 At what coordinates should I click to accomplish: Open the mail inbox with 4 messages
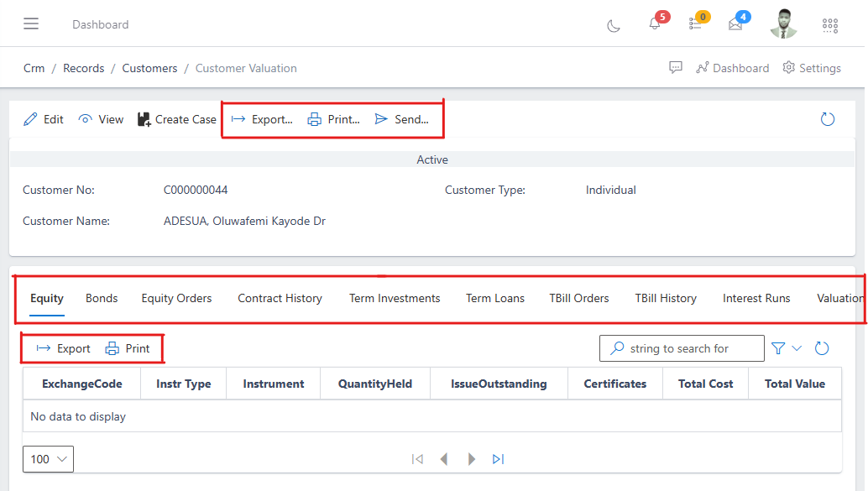[735, 25]
